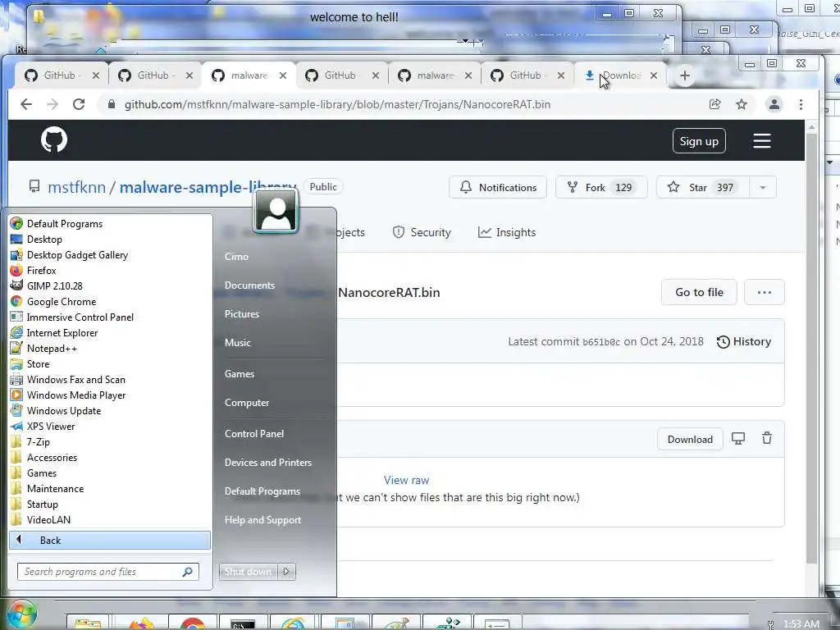840x630 pixels.
Task: Open Help and Support in the Start menu
Action: coord(262,519)
